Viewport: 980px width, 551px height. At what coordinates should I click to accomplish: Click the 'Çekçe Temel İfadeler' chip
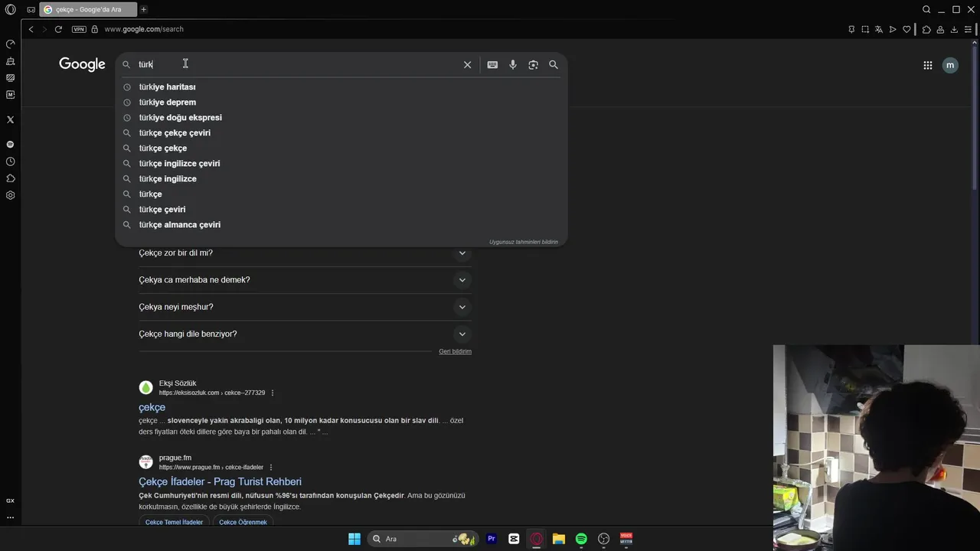coord(174,522)
